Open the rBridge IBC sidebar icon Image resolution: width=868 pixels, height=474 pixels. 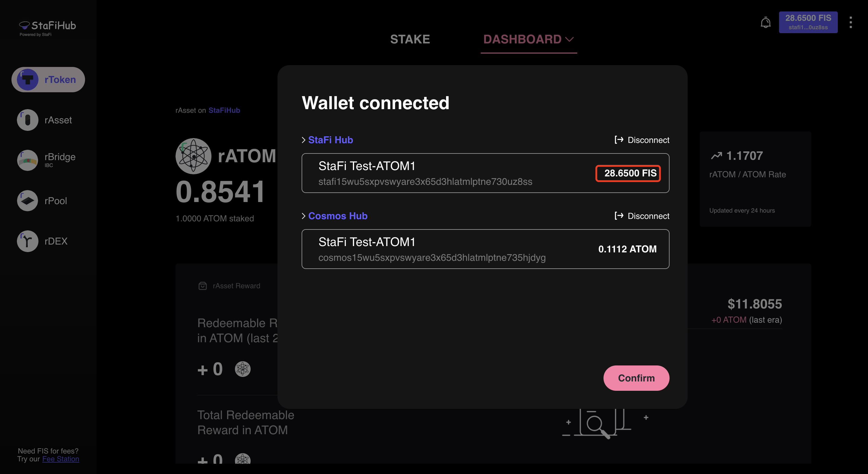(x=28, y=160)
